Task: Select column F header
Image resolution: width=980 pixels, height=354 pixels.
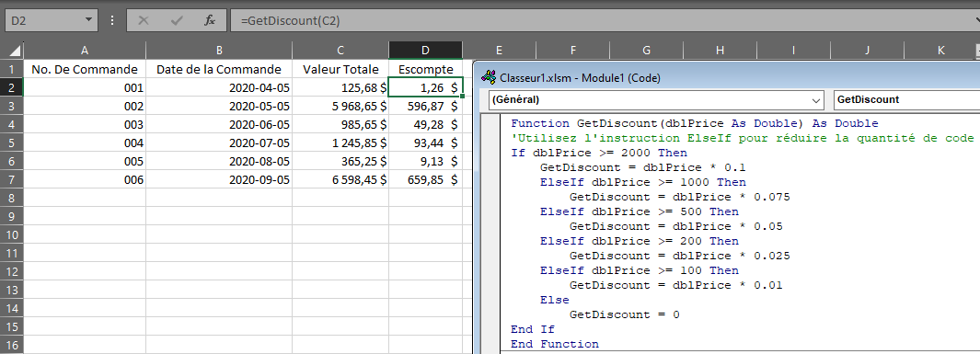Action: point(572,51)
